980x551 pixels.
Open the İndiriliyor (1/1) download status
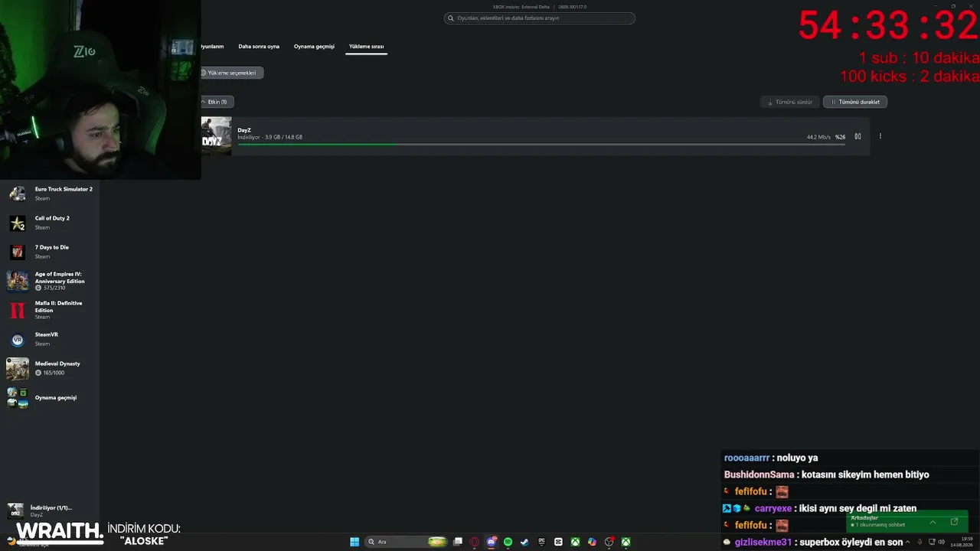(51, 510)
